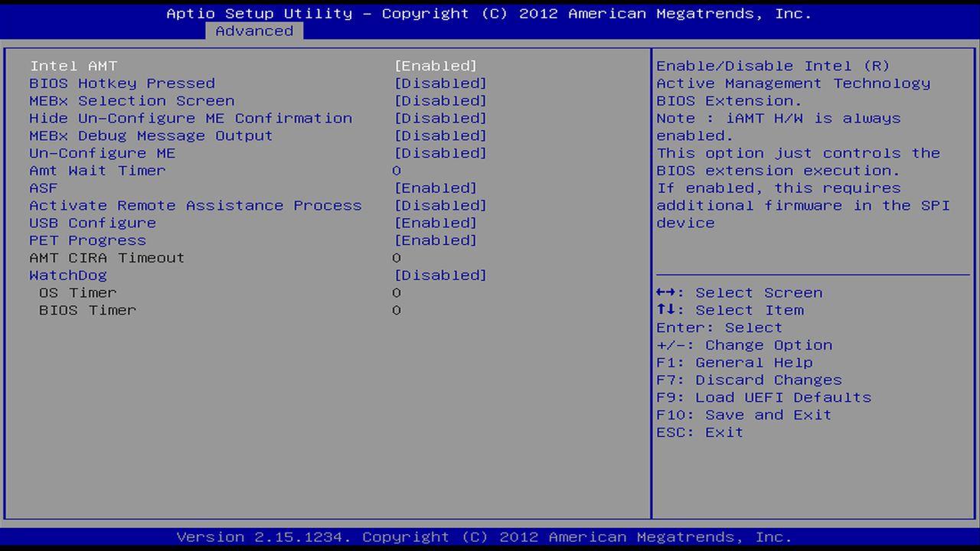Toggle Hide Un-Configure ME Confirmation value
The image size is (980, 551).
440,119
